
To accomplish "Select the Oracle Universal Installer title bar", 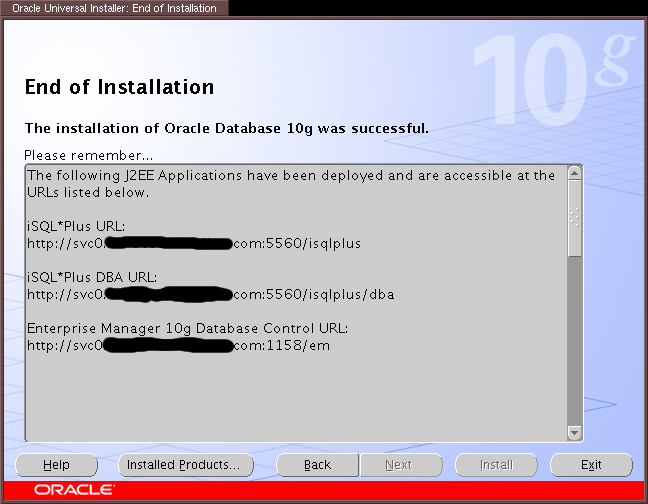I will [114, 8].
